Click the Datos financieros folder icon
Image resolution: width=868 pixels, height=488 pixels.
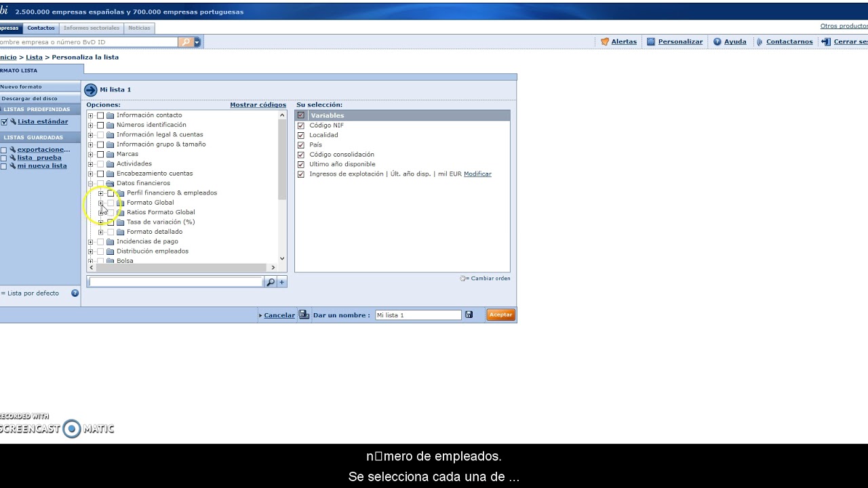[110, 184]
